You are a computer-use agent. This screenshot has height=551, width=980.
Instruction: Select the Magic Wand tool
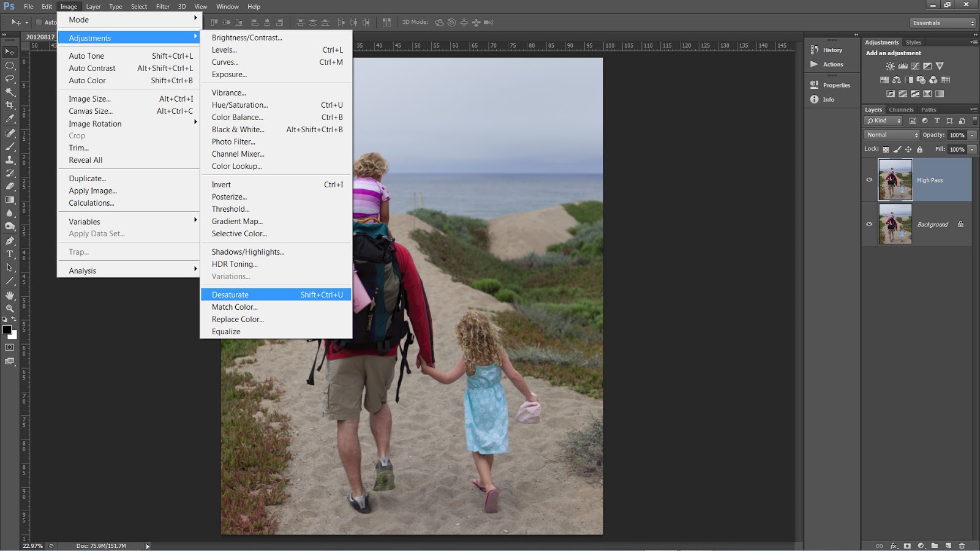coord(10,92)
